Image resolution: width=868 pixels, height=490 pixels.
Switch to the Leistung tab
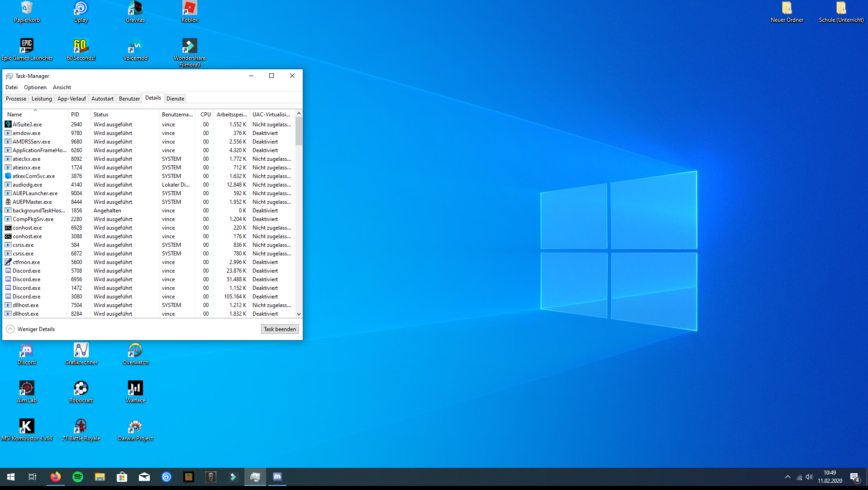[42, 99]
